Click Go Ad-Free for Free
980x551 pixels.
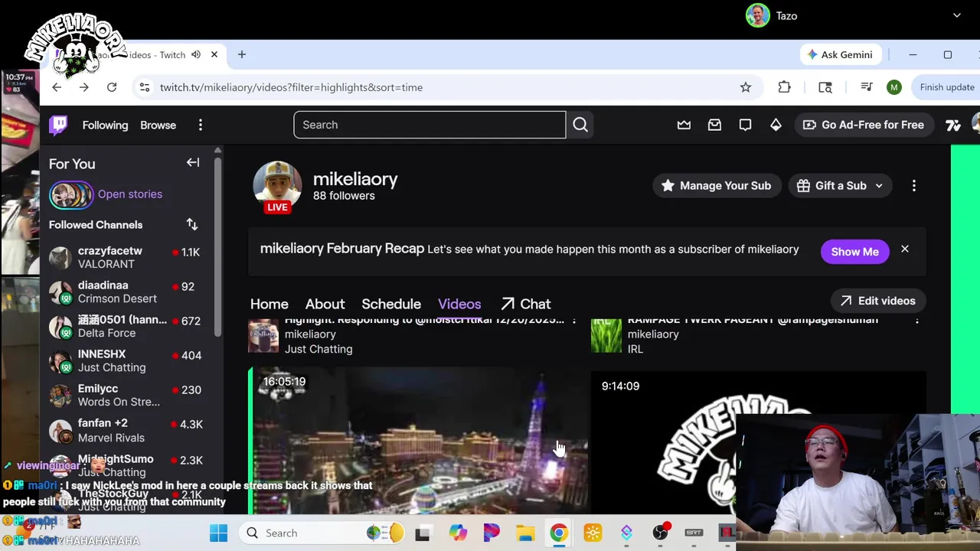(x=863, y=125)
